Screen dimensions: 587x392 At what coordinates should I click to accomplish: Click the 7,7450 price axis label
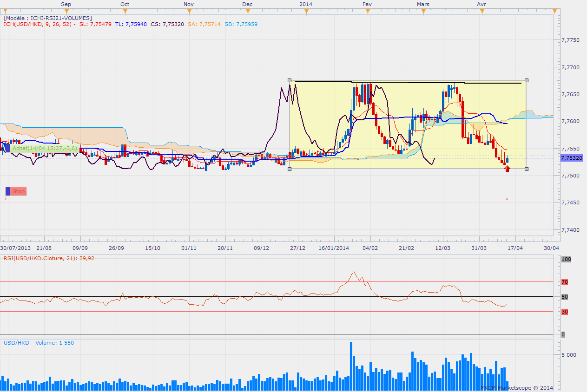point(570,203)
